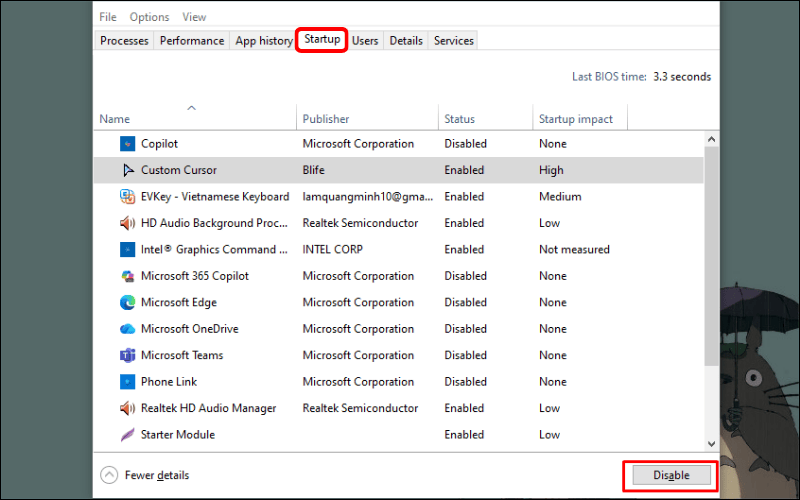The width and height of the screenshot is (800, 500).
Task: Select the HD Audio Background Proc... name text
Action: (x=214, y=223)
